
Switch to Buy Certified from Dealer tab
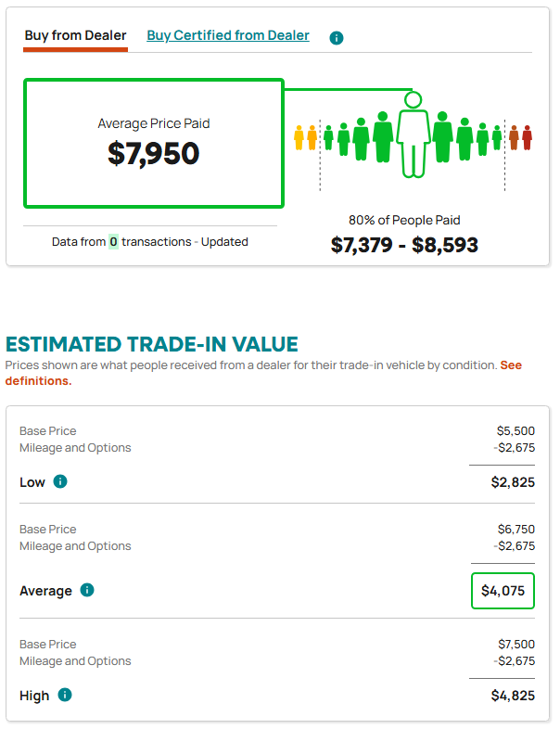(x=228, y=35)
